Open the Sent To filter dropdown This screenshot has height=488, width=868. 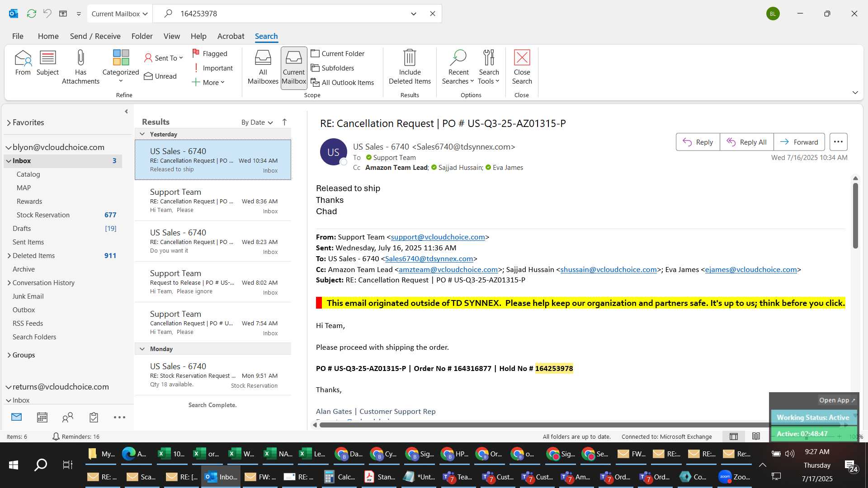click(x=163, y=58)
